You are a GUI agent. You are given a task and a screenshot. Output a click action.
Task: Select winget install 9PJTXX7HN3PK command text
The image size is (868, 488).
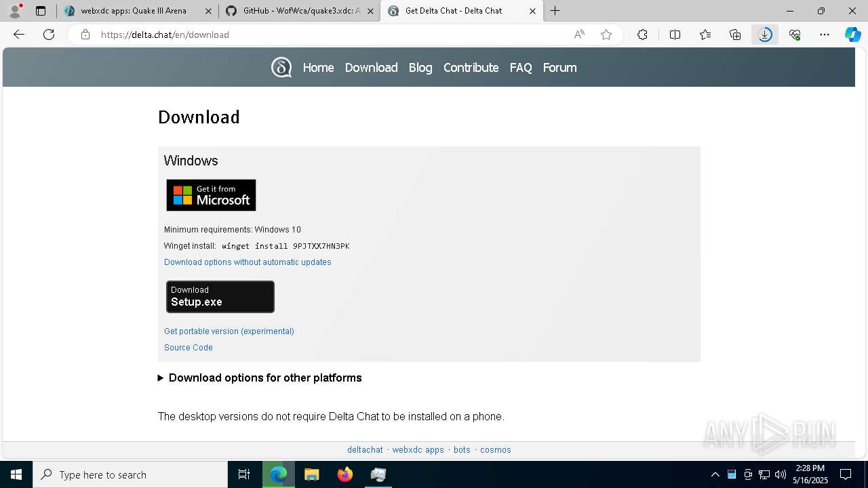pyautogui.click(x=285, y=246)
